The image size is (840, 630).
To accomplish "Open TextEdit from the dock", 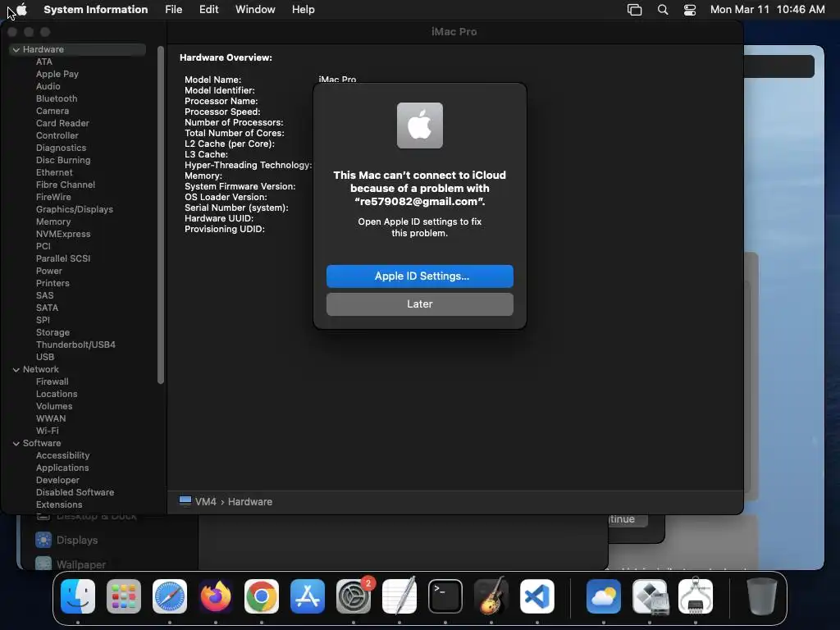I will pos(399,596).
